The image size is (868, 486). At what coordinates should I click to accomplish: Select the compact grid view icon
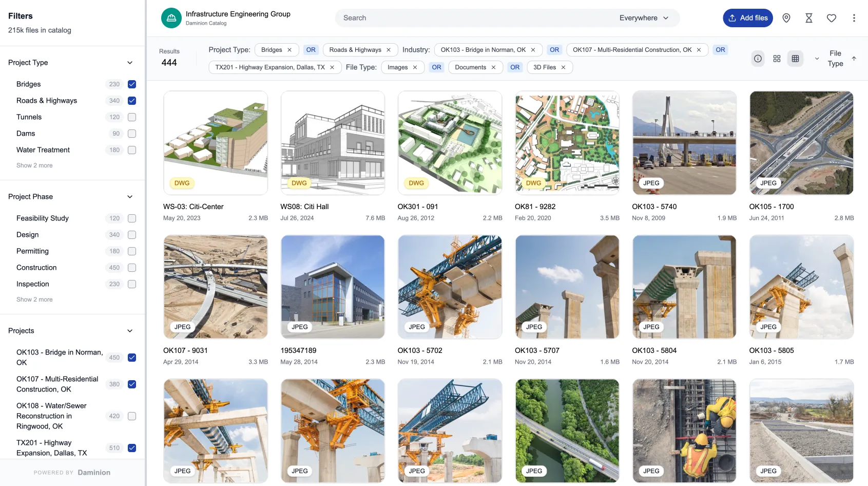click(795, 59)
